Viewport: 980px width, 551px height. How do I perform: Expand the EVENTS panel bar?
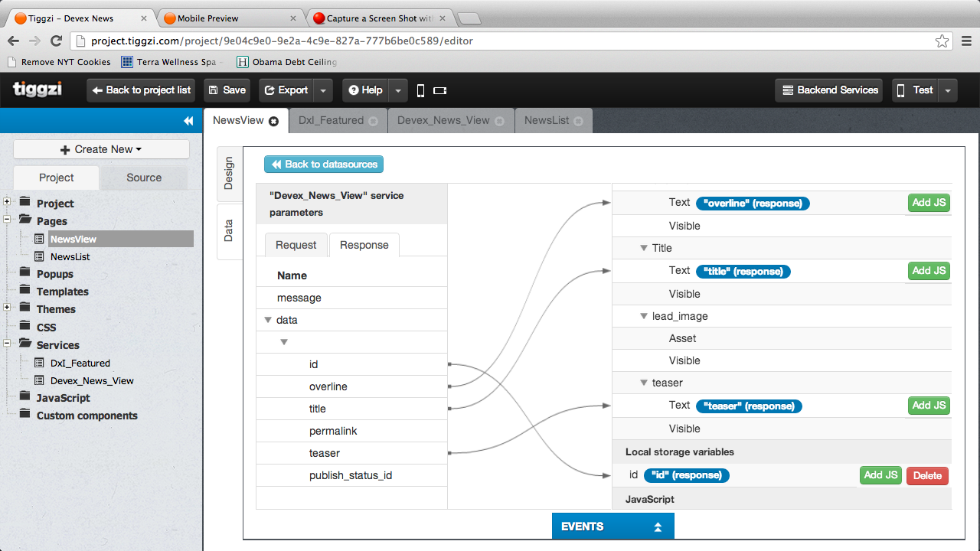coord(612,527)
